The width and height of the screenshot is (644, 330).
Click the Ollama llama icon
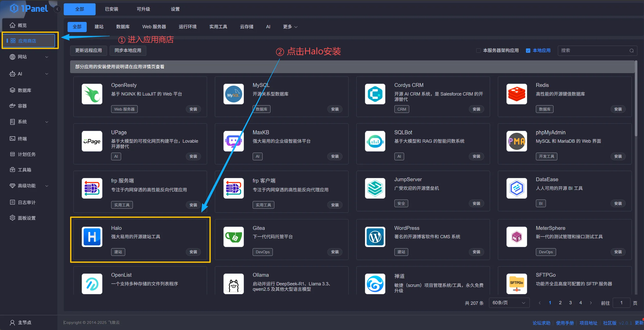234,284
